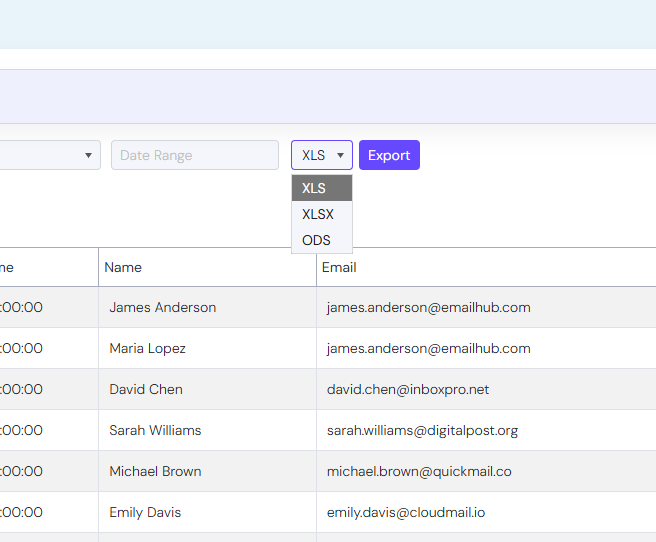Click the time cell in Emily Davis's row

[x=49, y=512]
